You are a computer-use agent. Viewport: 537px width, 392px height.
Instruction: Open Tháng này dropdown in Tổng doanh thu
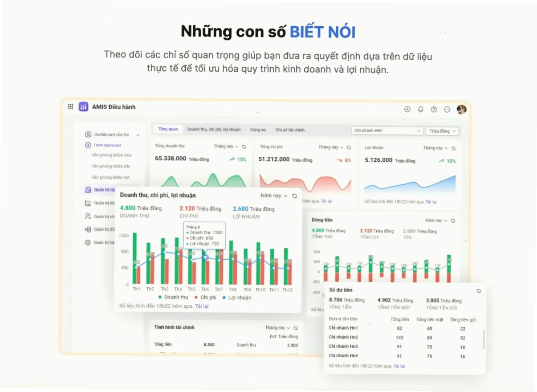(226, 147)
